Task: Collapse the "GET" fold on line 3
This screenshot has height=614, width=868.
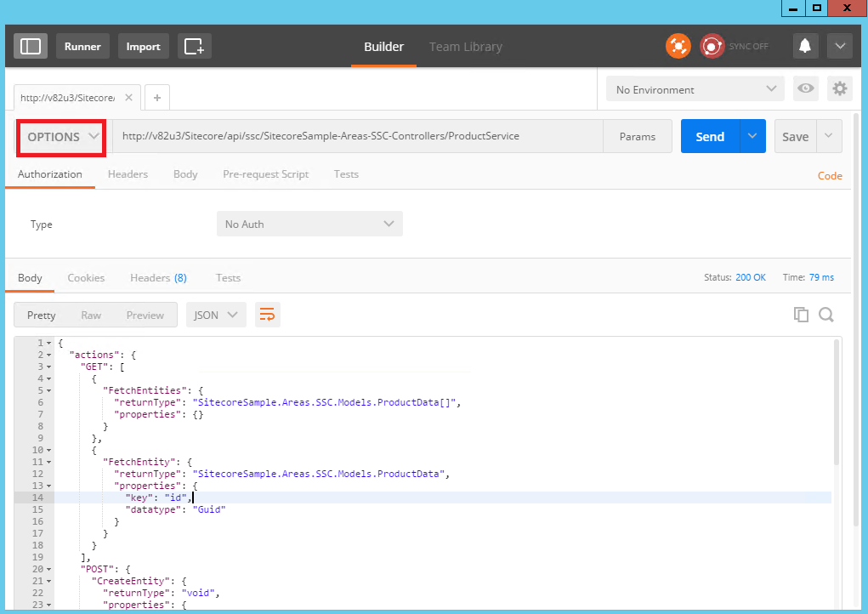Action: (49, 367)
